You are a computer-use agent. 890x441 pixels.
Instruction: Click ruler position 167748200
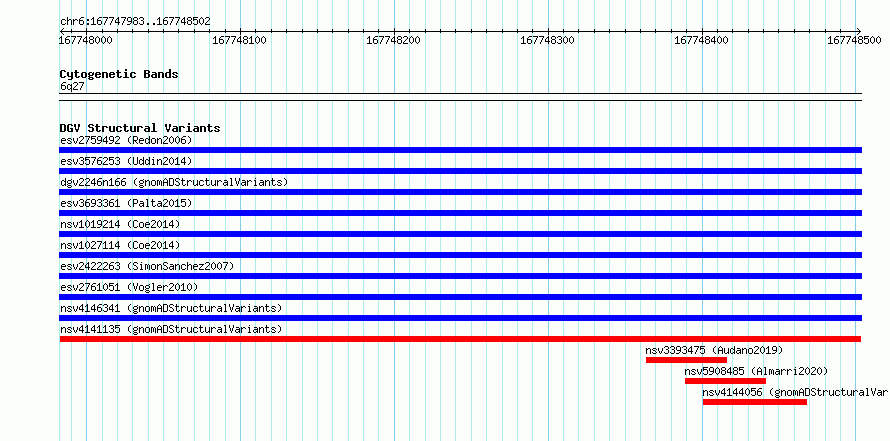point(394,40)
